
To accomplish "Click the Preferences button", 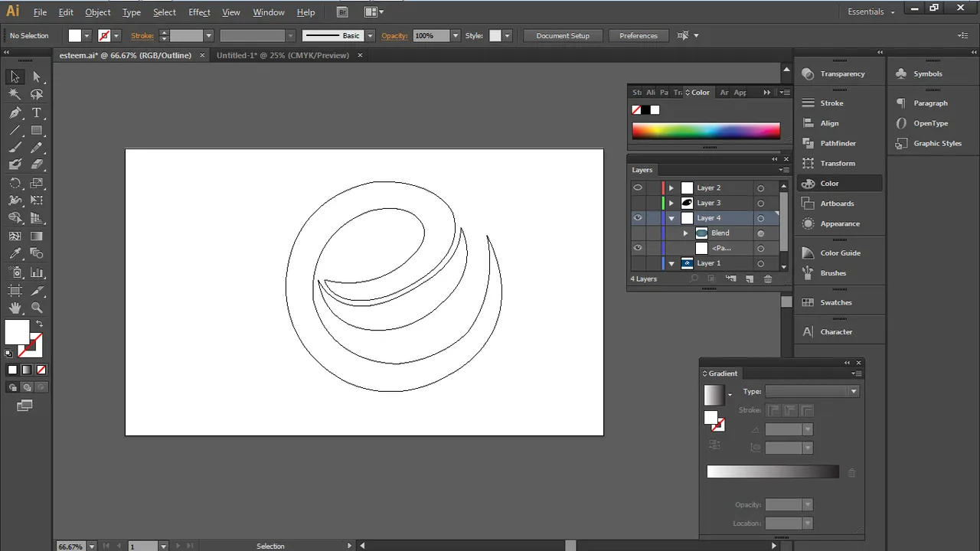I will [x=639, y=36].
